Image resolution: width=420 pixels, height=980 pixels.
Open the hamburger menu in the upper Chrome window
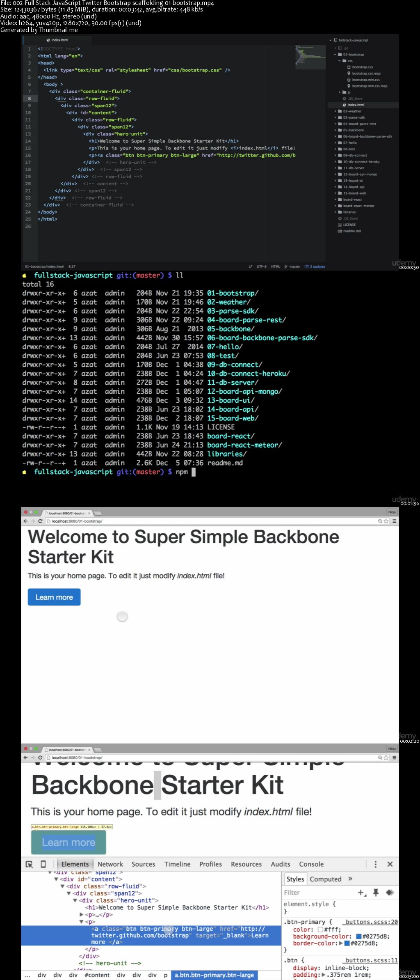394,521
